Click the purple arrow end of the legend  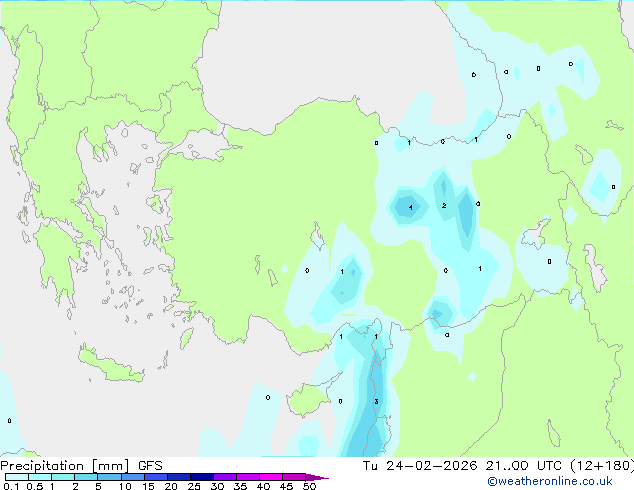click(317, 477)
